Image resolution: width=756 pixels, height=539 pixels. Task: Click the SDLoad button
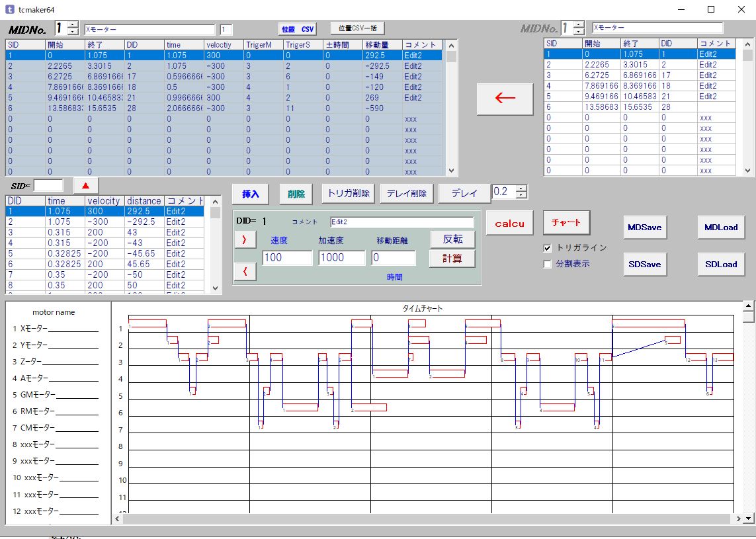[720, 264]
